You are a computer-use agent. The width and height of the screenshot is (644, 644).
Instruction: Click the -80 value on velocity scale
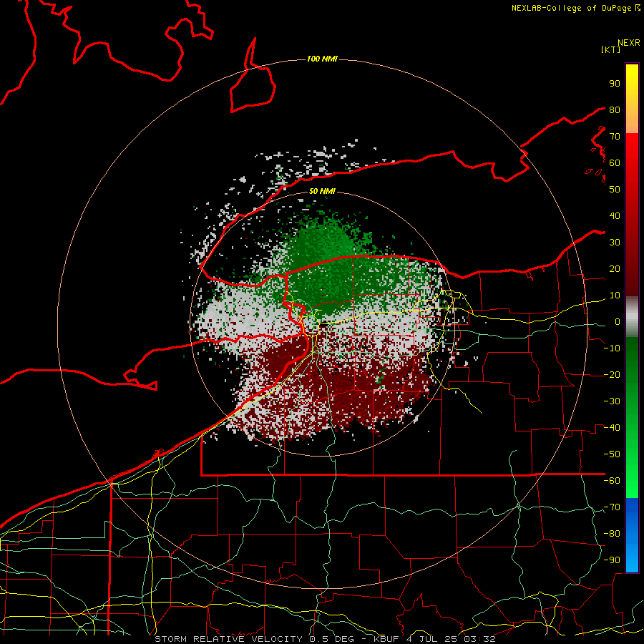pos(612,534)
